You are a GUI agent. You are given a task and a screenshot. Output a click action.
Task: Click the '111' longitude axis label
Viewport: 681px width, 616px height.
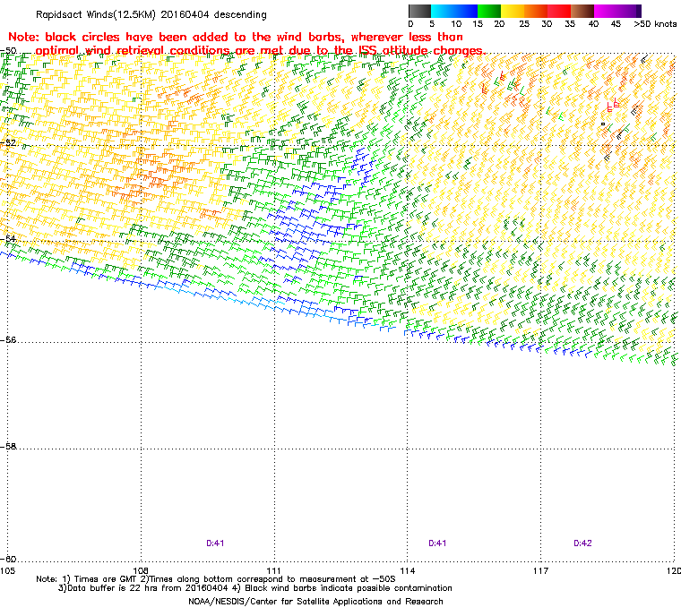pos(274,570)
